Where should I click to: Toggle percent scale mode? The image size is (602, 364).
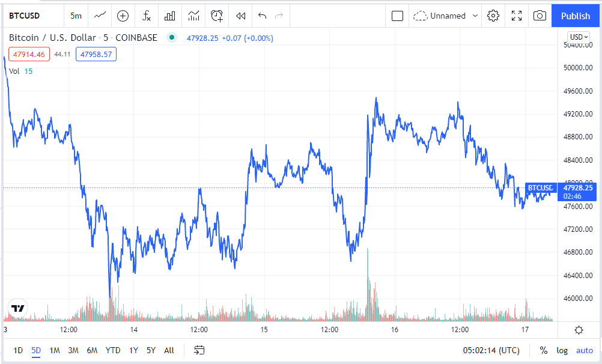(x=544, y=350)
